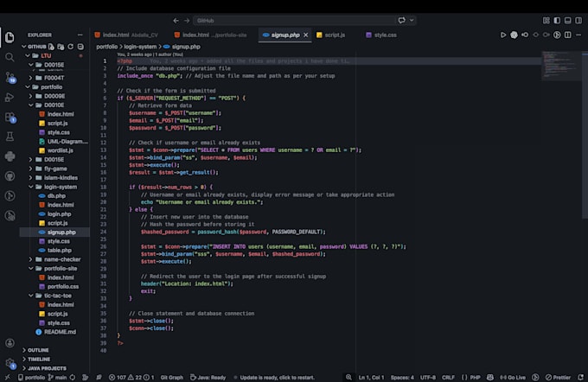Toggle Prettier formatter in the status bar
Image resolution: width=588 pixels, height=382 pixels.
pos(558,378)
